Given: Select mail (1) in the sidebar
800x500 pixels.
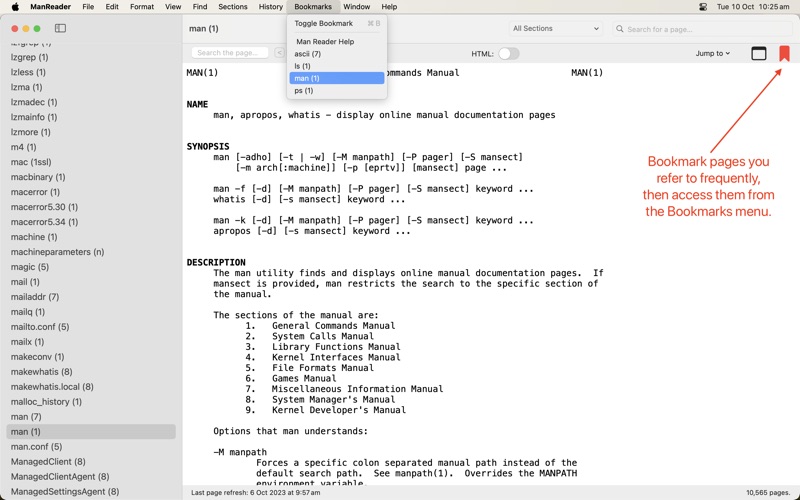Looking at the screenshot, I should point(91,282).
